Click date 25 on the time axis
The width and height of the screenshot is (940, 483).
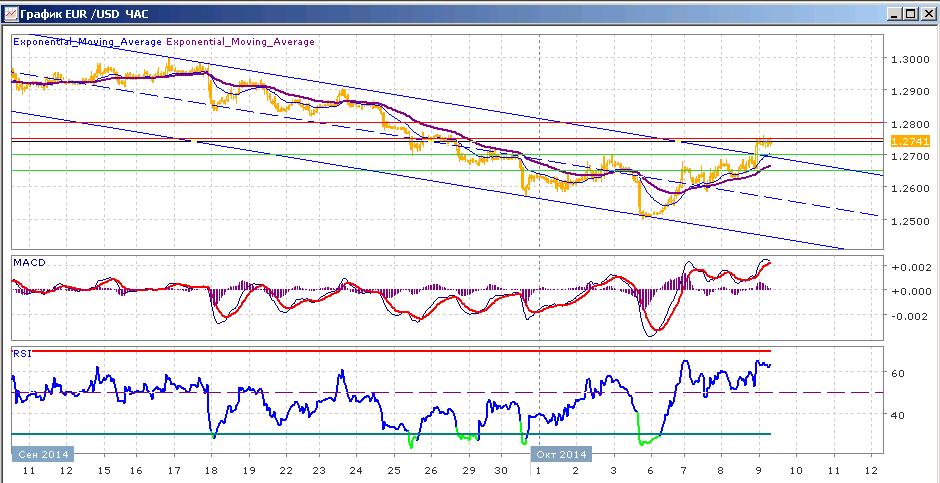[394, 471]
